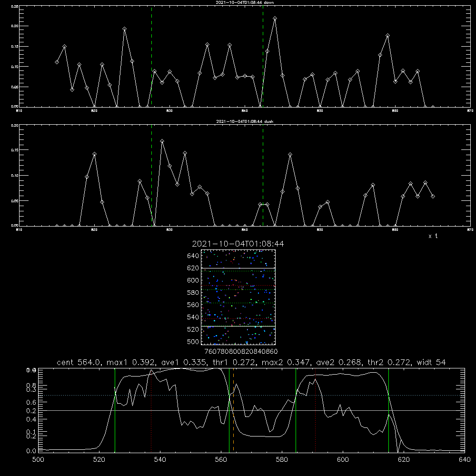This screenshot has height=476, width=476.
Task: Click the "560" label on the scatter image vertical axis
Action: [193, 305]
